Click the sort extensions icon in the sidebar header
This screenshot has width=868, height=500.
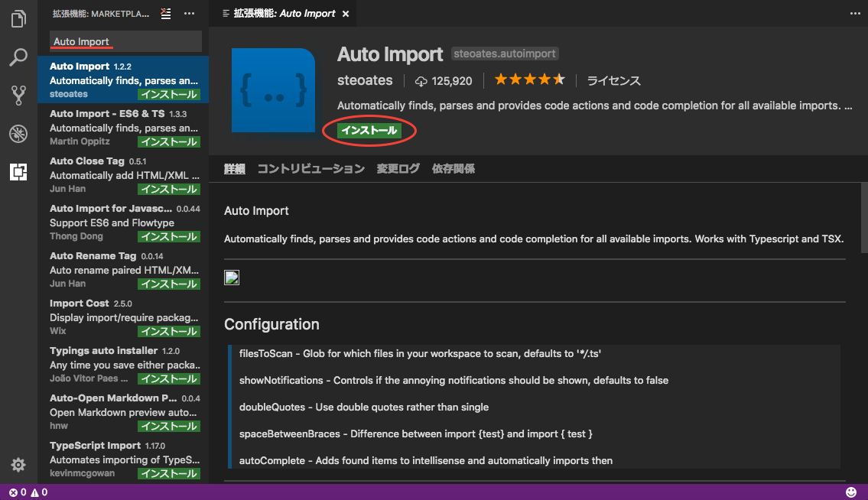point(165,13)
